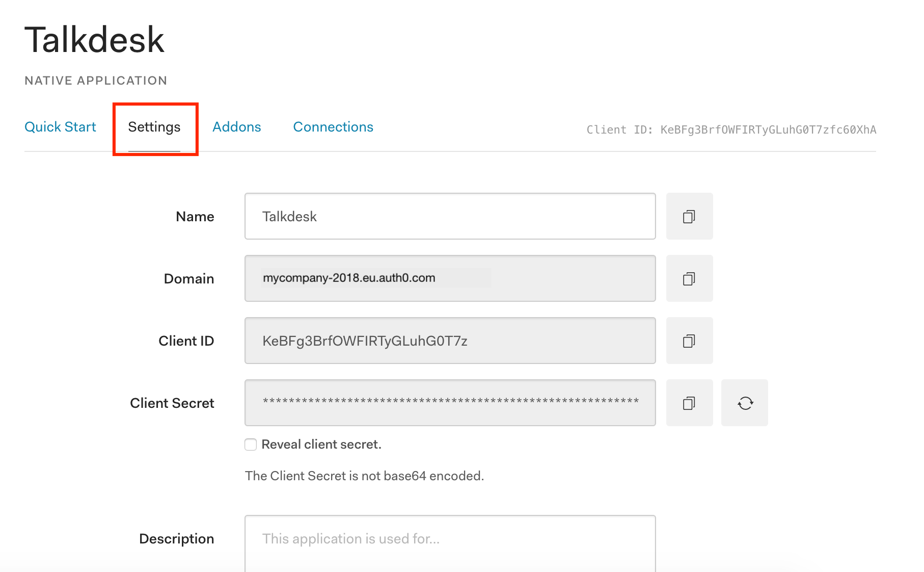Click the Client ID field label

click(186, 341)
